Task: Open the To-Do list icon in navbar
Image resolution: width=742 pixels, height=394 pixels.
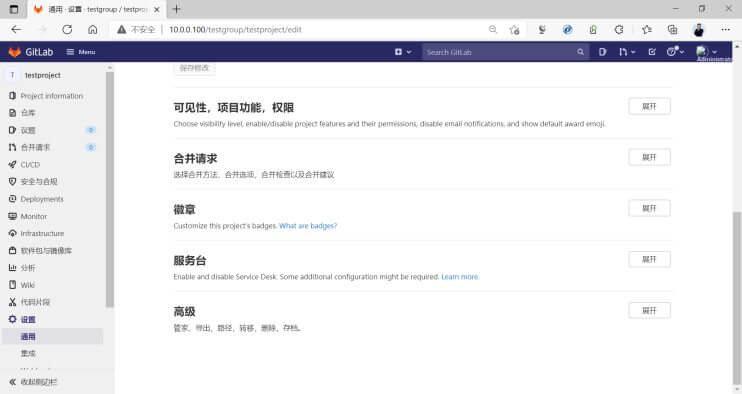Action: pos(652,52)
